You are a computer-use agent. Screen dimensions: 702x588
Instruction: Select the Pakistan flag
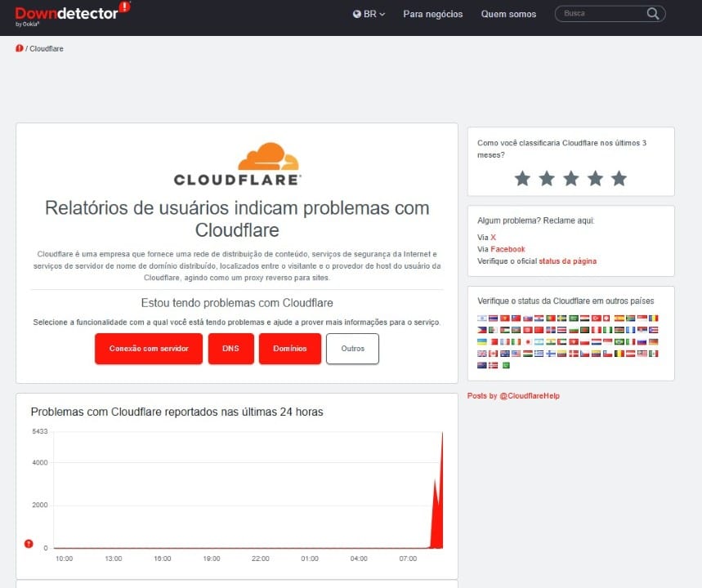tap(507, 366)
